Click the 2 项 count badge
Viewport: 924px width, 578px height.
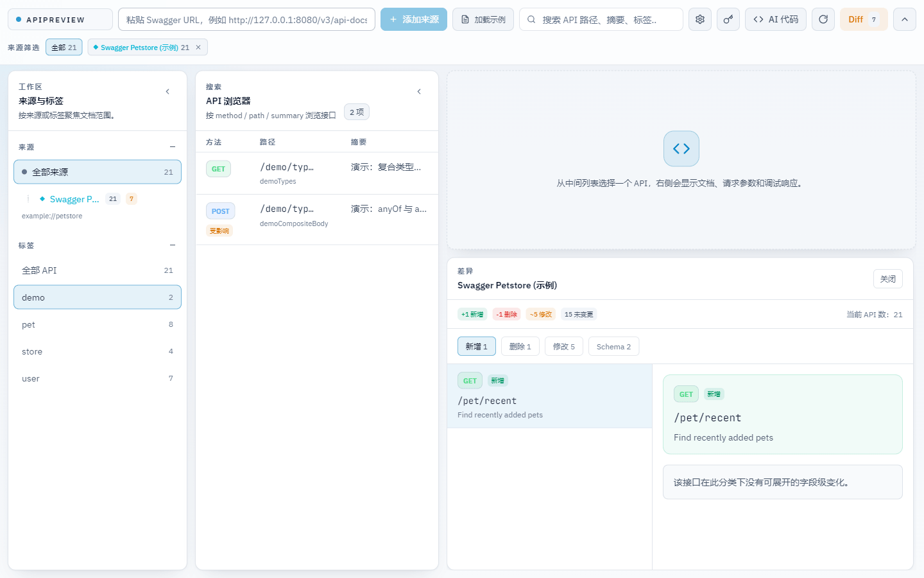(357, 112)
